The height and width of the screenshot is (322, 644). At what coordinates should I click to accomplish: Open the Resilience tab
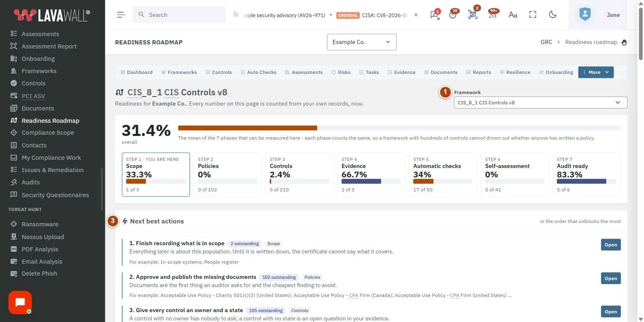pyautogui.click(x=515, y=72)
